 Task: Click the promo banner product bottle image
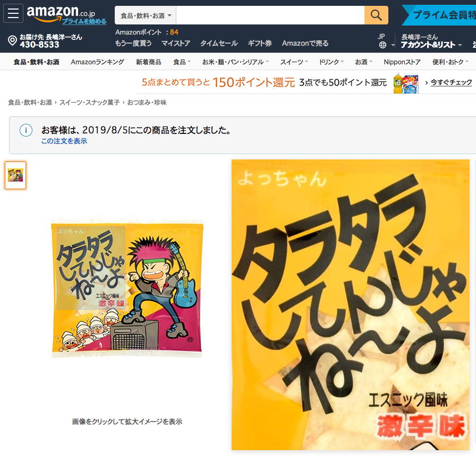coord(406,83)
